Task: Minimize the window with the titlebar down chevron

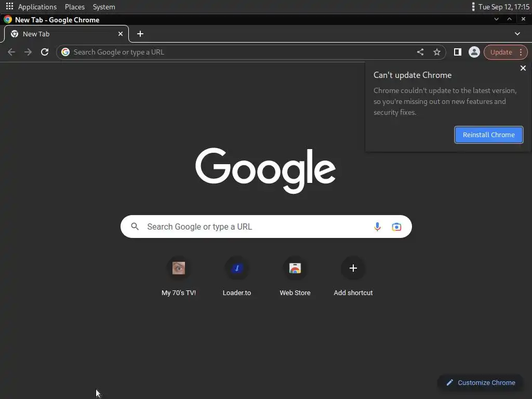Action: pyautogui.click(x=496, y=19)
